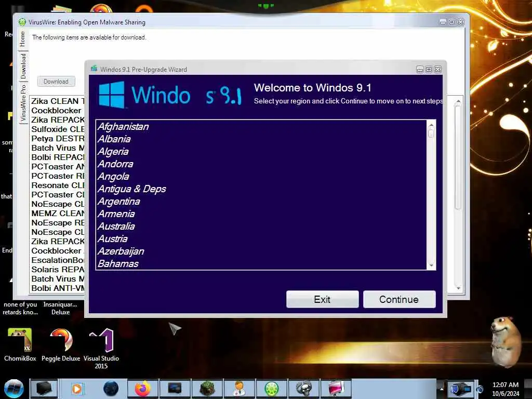Open the Visual Studio 2015 desktop shortcut
Viewport: 532px width, 399px height.
click(101, 349)
